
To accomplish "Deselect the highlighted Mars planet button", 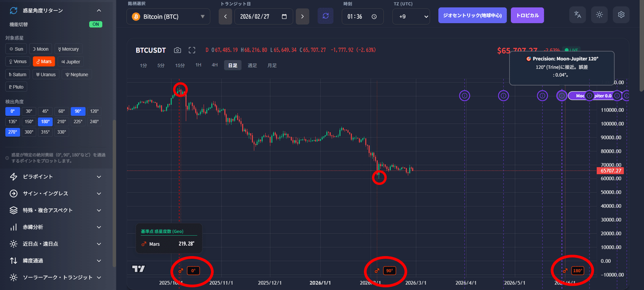I will [x=44, y=62].
